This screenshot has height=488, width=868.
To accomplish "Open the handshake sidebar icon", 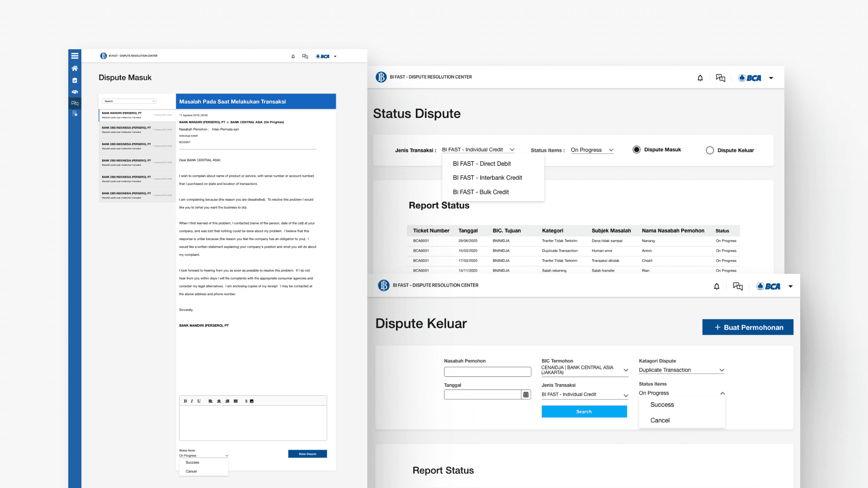I will 75,92.
